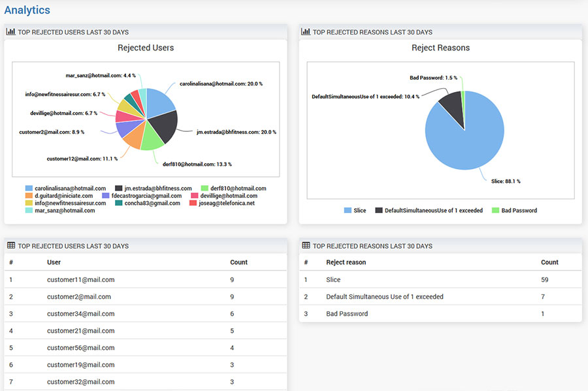Screen dimensions: 588x391
Task: Toggle carolinalisana@hotmail.com legend swatch
Action: pyautogui.click(x=29, y=189)
